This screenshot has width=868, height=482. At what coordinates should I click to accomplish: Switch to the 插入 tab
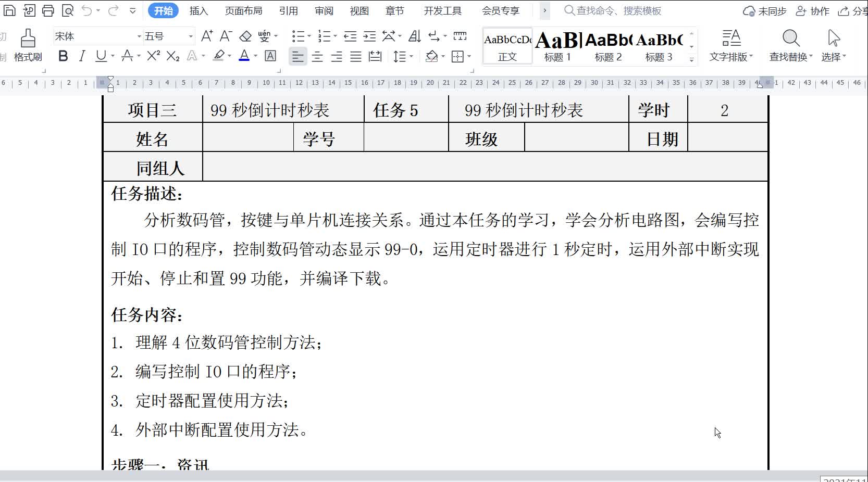click(199, 11)
